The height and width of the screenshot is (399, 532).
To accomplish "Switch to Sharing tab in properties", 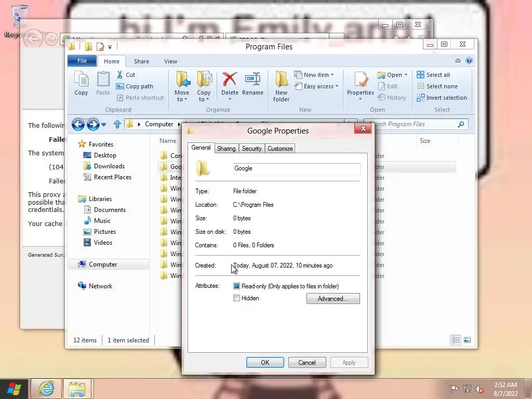I will tap(227, 148).
